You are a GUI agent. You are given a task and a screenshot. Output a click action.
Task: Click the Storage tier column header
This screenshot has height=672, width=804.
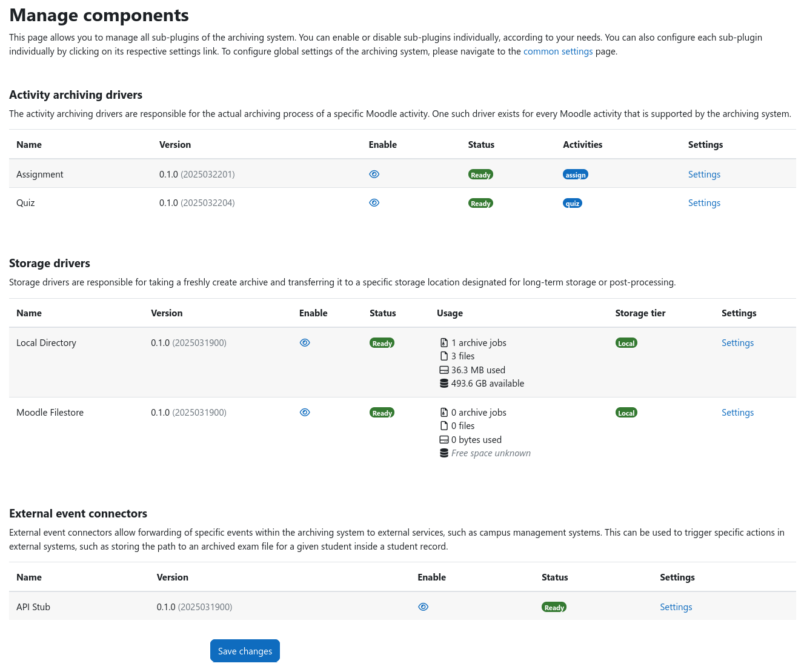tap(640, 313)
